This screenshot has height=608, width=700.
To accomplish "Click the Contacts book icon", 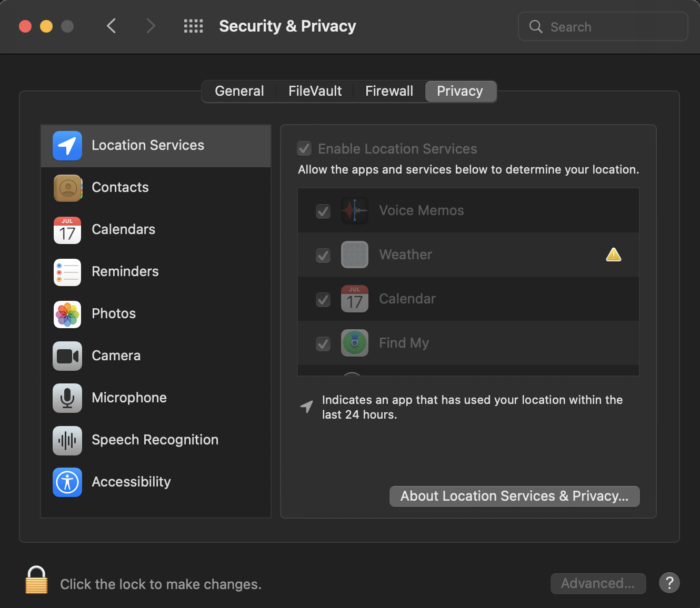I will (67, 188).
